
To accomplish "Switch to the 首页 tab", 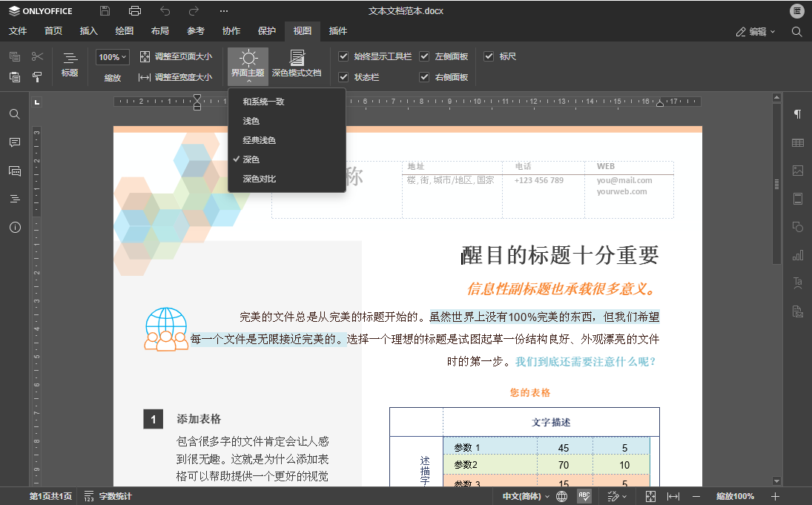I will pyautogui.click(x=53, y=31).
